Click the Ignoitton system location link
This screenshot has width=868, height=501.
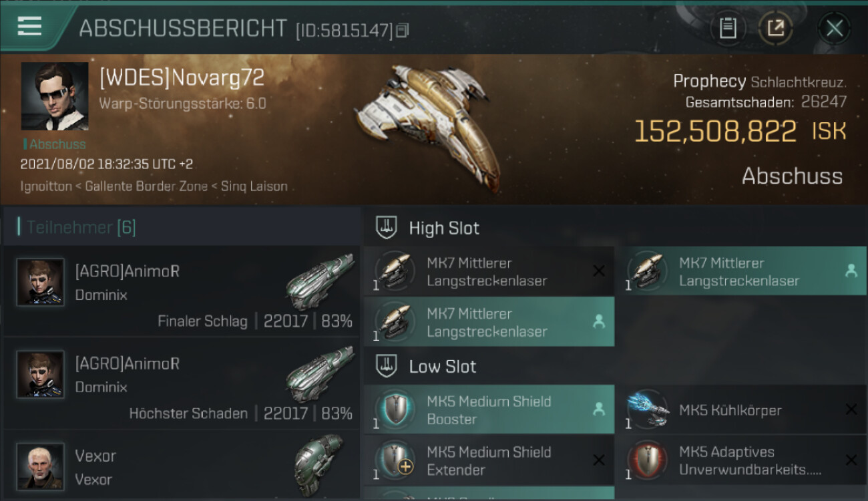click(x=46, y=186)
